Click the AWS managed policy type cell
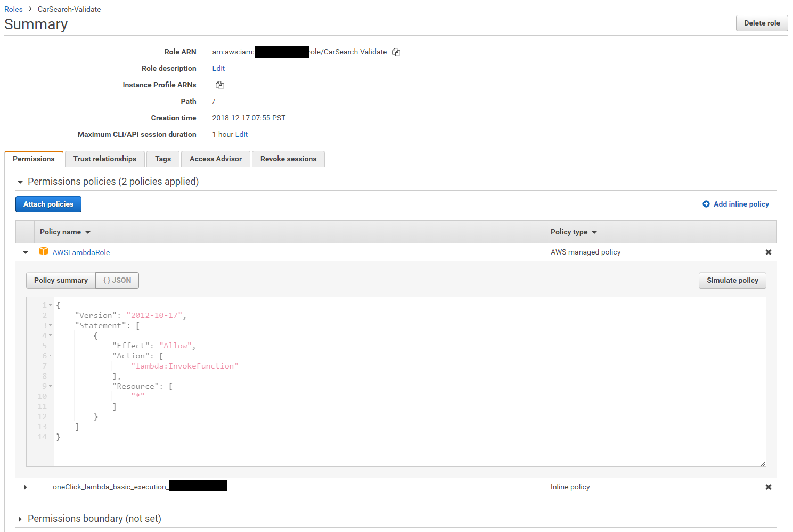 tap(585, 252)
